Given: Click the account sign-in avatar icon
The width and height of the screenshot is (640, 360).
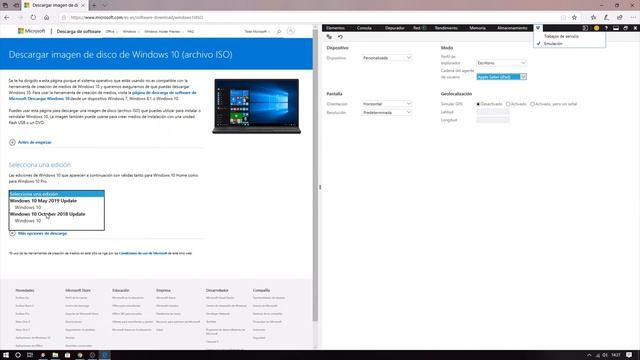Looking at the screenshot, I should point(291,31).
